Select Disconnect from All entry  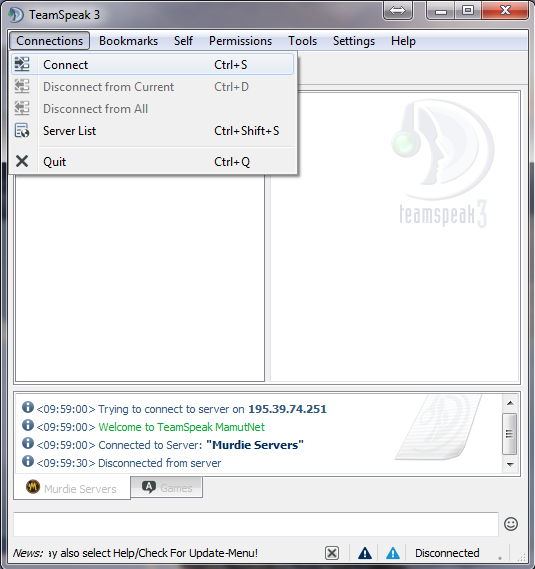(152, 109)
